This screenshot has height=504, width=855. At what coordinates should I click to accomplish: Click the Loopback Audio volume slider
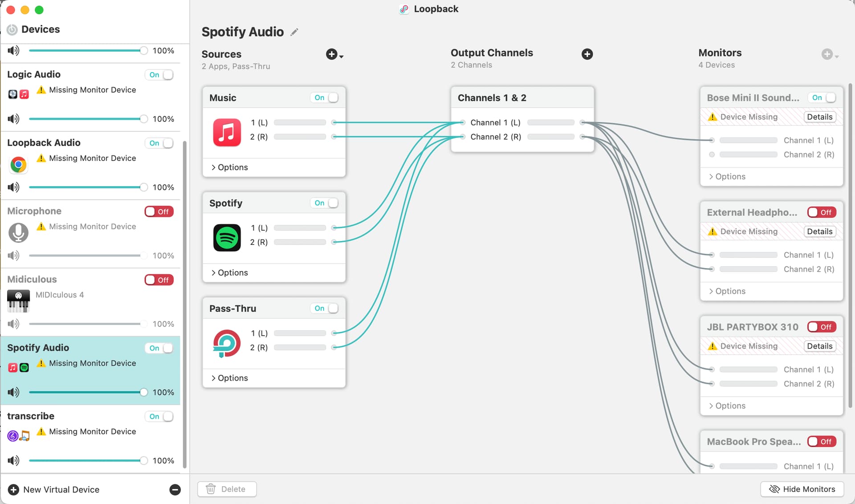coord(85,187)
